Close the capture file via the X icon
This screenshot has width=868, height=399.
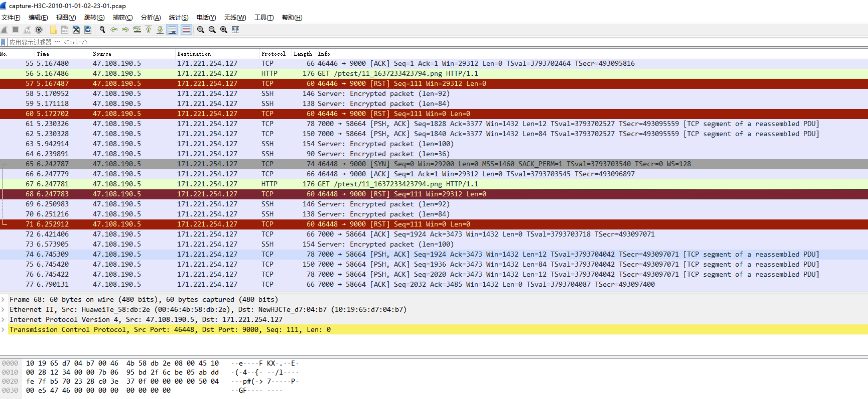[x=76, y=30]
